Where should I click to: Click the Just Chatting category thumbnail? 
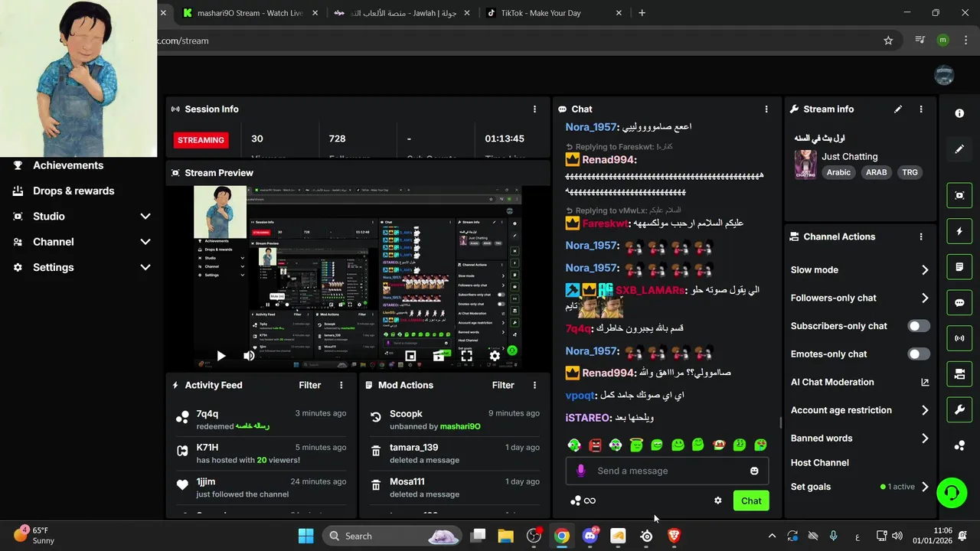click(x=805, y=165)
